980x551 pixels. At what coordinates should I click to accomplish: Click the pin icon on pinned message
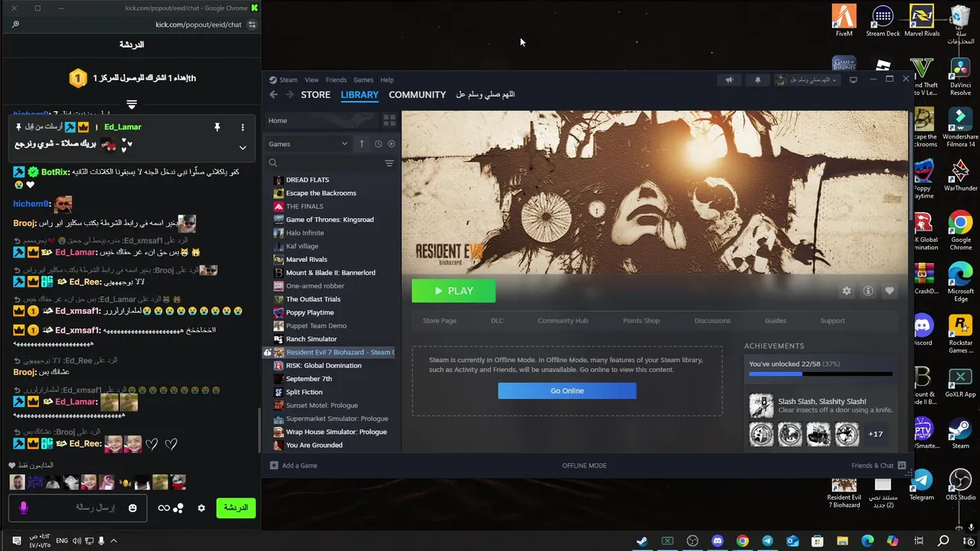point(217,127)
